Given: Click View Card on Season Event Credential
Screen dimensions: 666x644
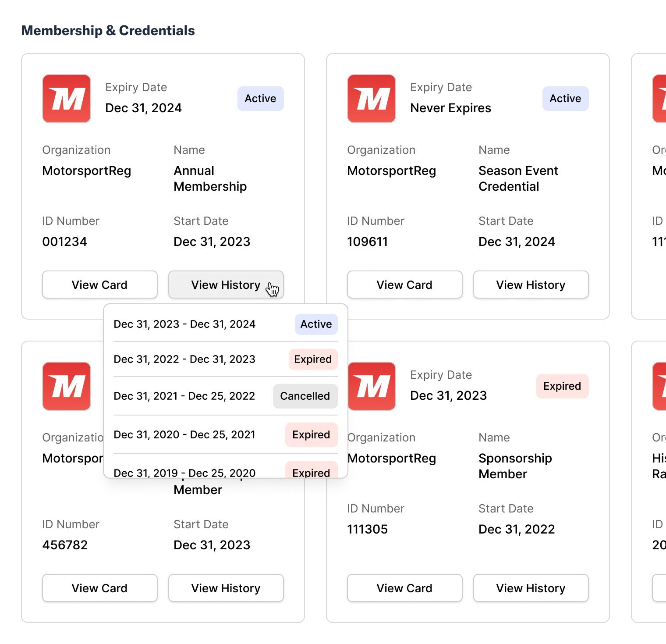Looking at the screenshot, I should [404, 285].
